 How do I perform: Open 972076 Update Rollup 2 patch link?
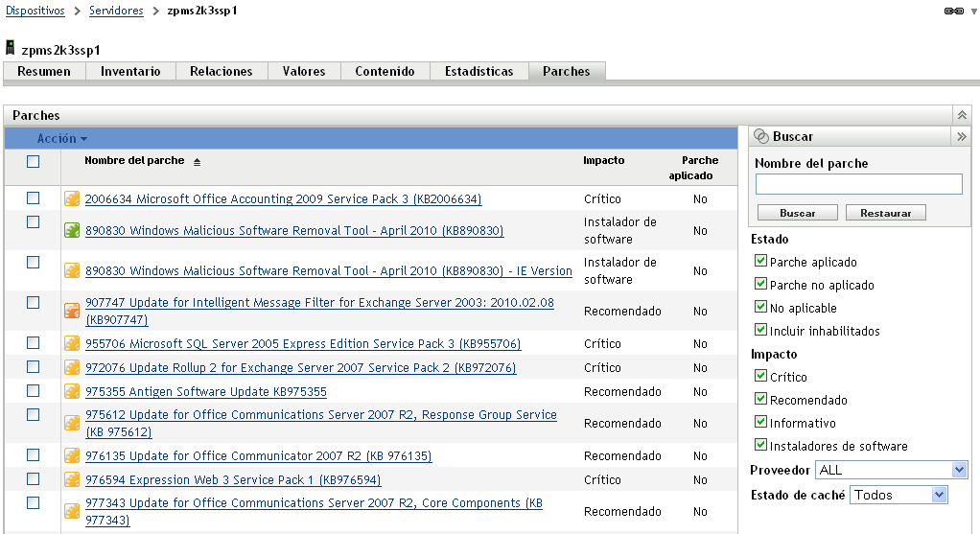click(x=301, y=367)
